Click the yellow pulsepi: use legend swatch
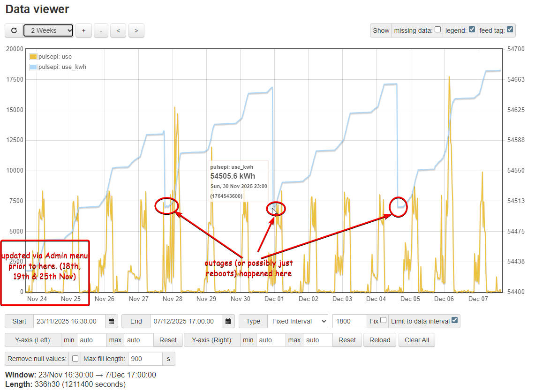This screenshot has height=392, width=535. [x=33, y=57]
